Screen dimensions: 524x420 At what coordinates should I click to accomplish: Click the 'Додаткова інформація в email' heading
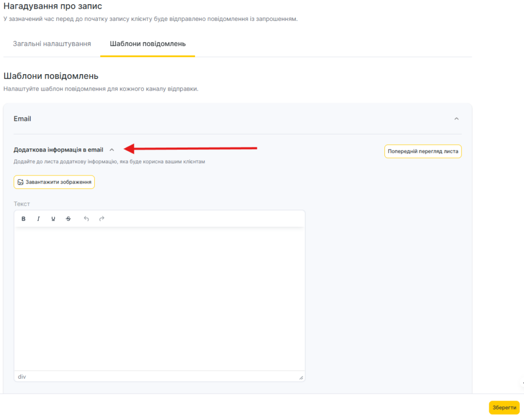pos(58,150)
